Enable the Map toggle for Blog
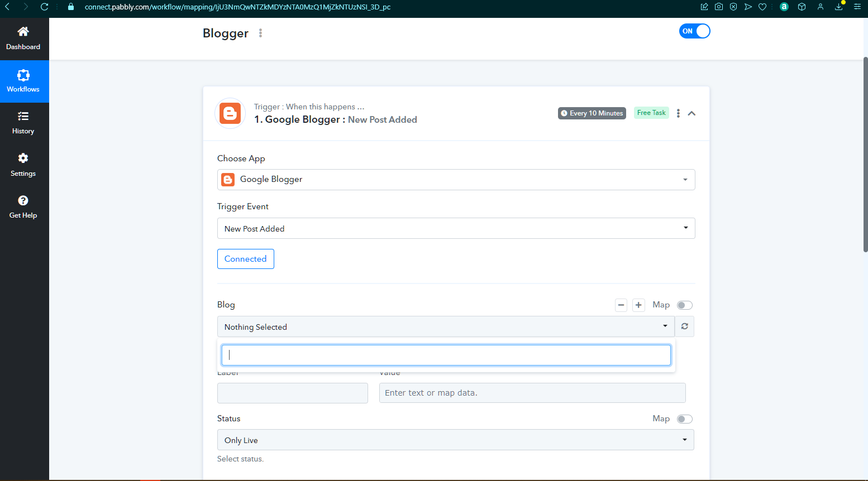This screenshot has width=868, height=481. (685, 305)
